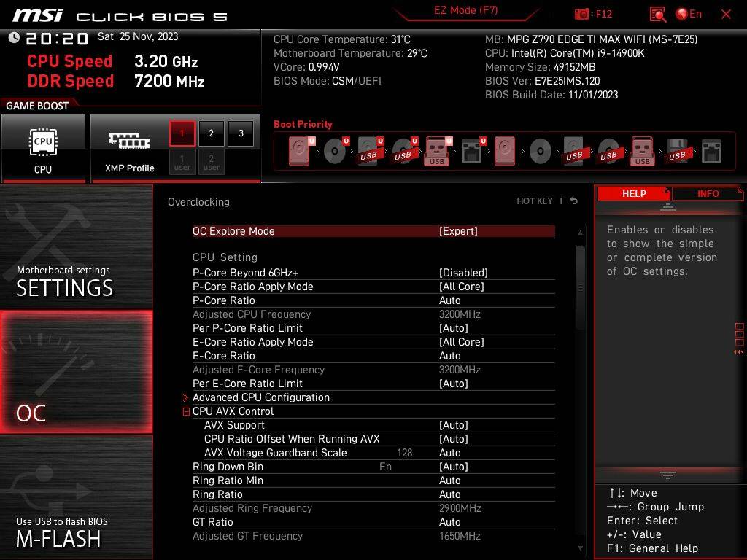Enable XMP profile 3
This screenshot has height=560, width=747.
point(241,133)
